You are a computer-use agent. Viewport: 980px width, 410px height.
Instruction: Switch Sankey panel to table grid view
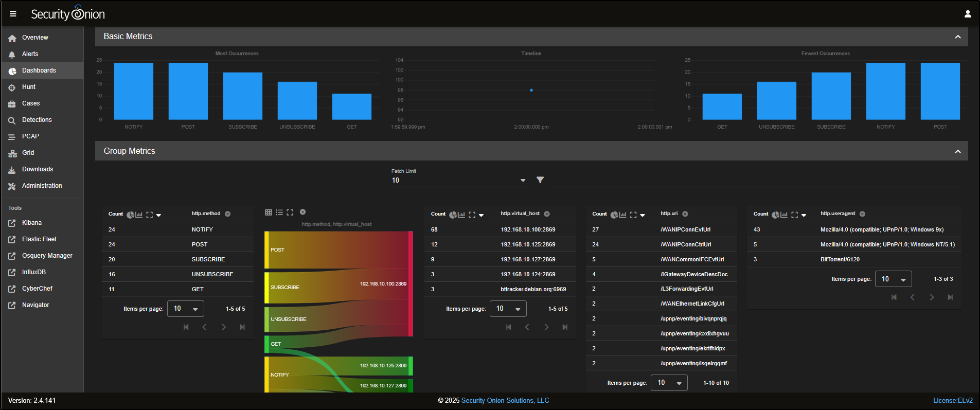click(268, 212)
